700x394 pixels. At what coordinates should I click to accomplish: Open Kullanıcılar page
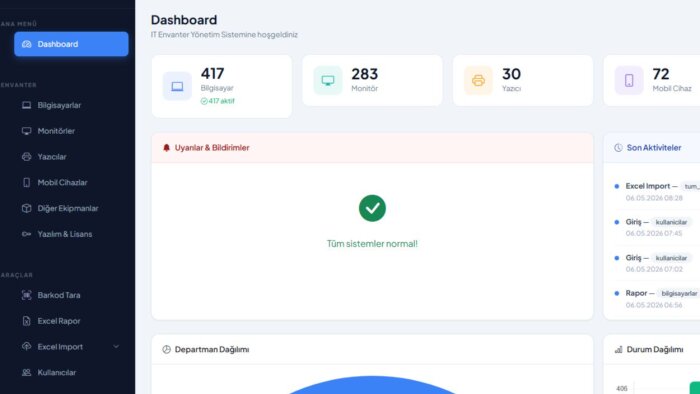pyautogui.click(x=71, y=373)
